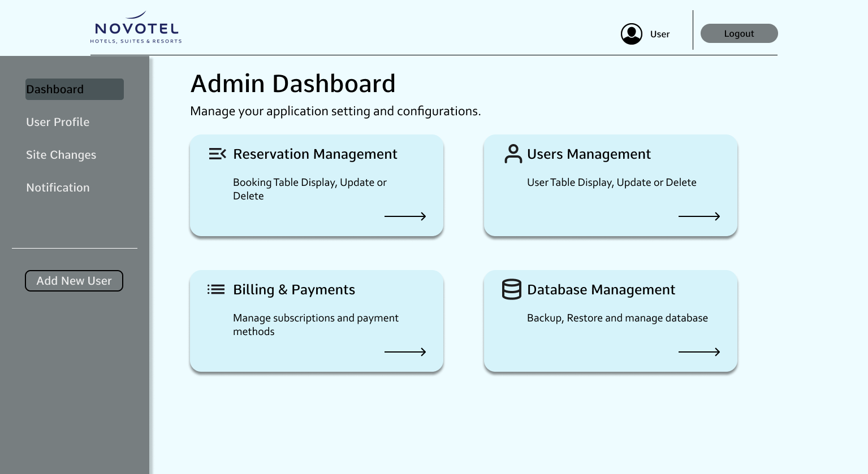Open Reservation Management via its arrow
Screen dimensions: 868x474
coord(405,216)
